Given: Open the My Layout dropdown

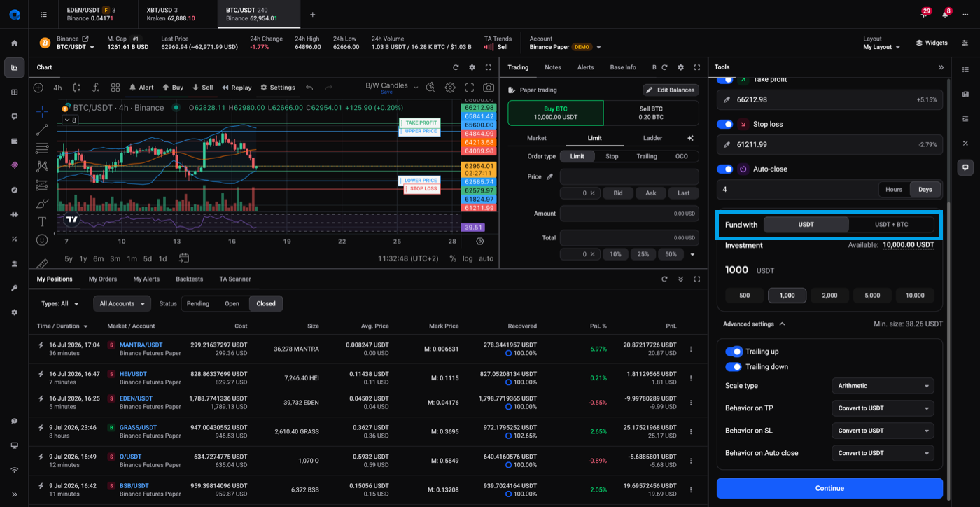Looking at the screenshot, I should click(881, 47).
